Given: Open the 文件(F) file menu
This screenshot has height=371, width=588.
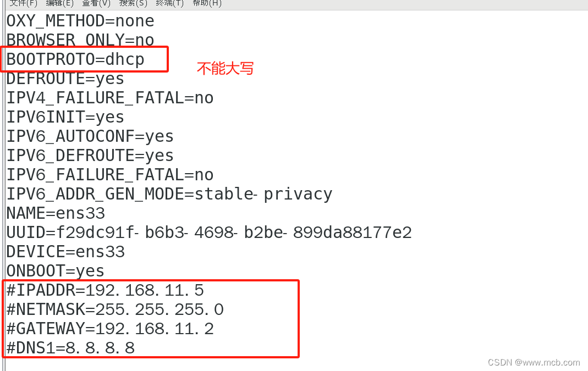Looking at the screenshot, I should pyautogui.click(x=23, y=4).
